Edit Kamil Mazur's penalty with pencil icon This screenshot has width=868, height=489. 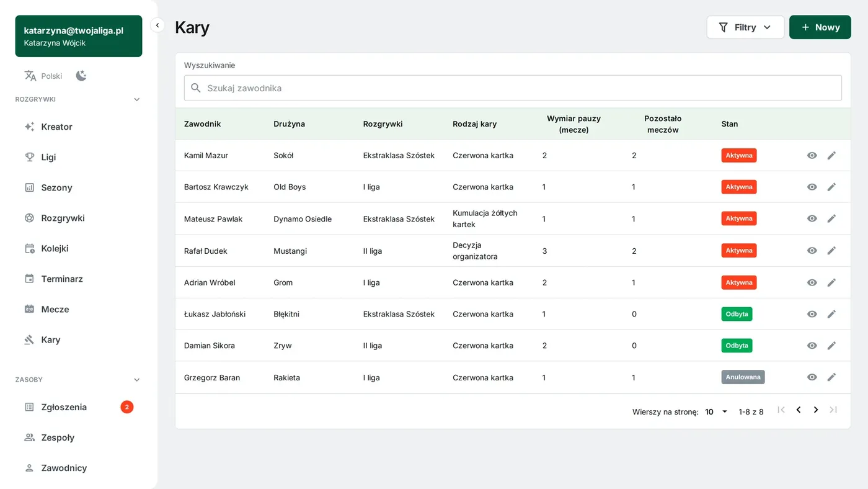pyautogui.click(x=831, y=155)
